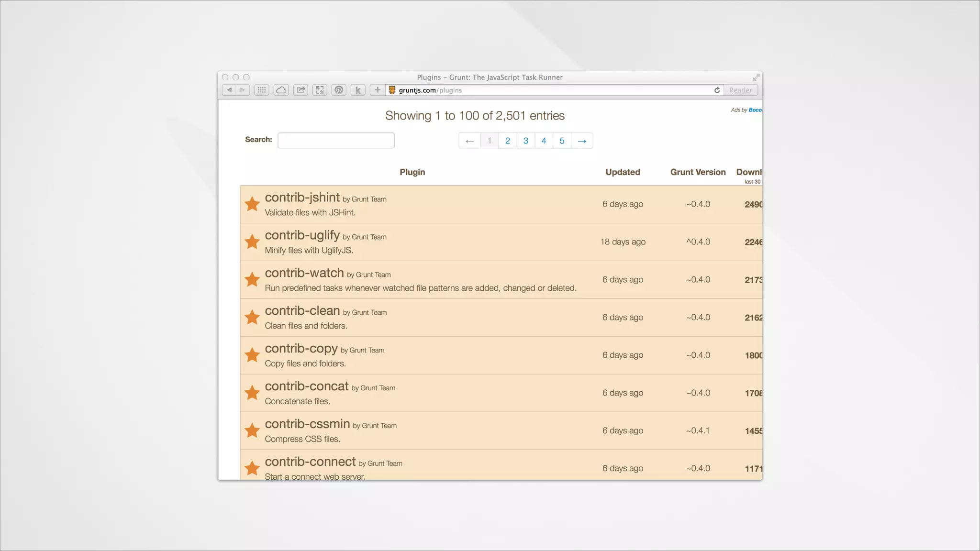Click the star next to contrib-jshint
Screen dimensions: 980x551
tap(252, 204)
